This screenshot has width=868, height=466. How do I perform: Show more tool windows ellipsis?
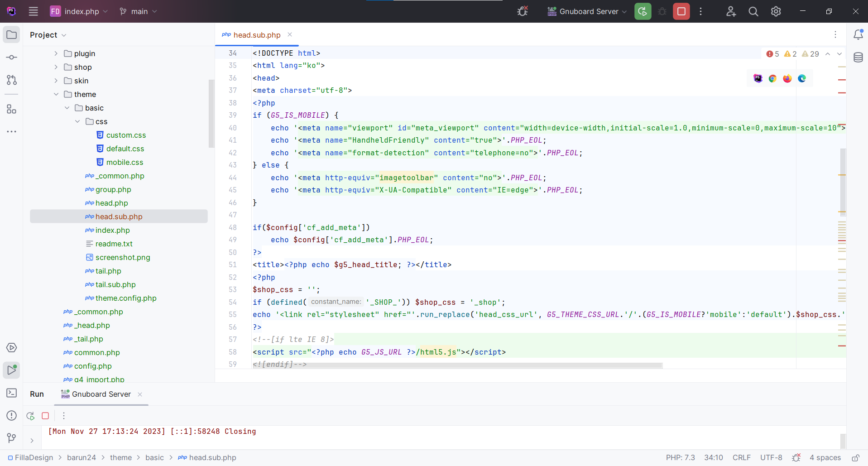tap(12, 132)
